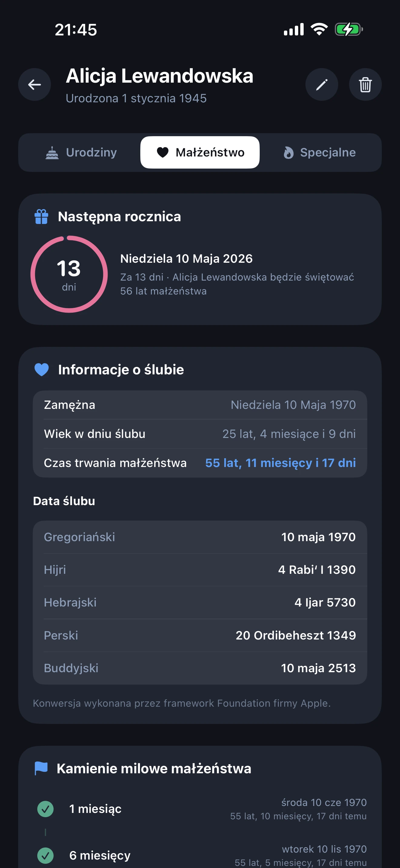This screenshot has height=868, width=400.
Task: Tap the Buddyjski calendar date row
Action: pos(200,668)
